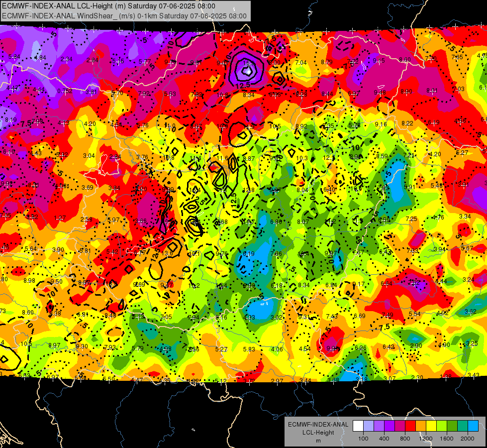Select the 9.17 grid value
487x448 pixels.
pyautogui.click(x=359, y=284)
